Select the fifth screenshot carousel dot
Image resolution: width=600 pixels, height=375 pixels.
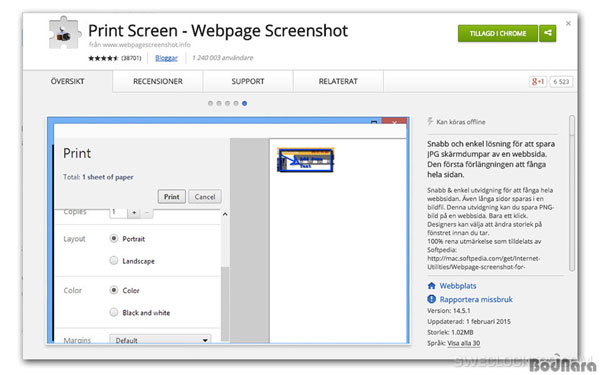coord(245,103)
